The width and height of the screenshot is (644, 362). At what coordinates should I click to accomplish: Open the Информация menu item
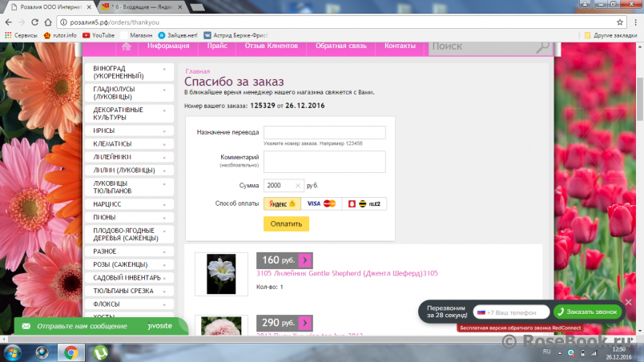coord(168,46)
